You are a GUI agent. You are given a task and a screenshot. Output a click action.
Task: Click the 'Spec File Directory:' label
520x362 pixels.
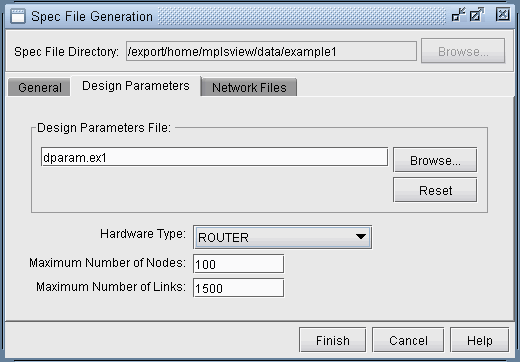(66, 51)
